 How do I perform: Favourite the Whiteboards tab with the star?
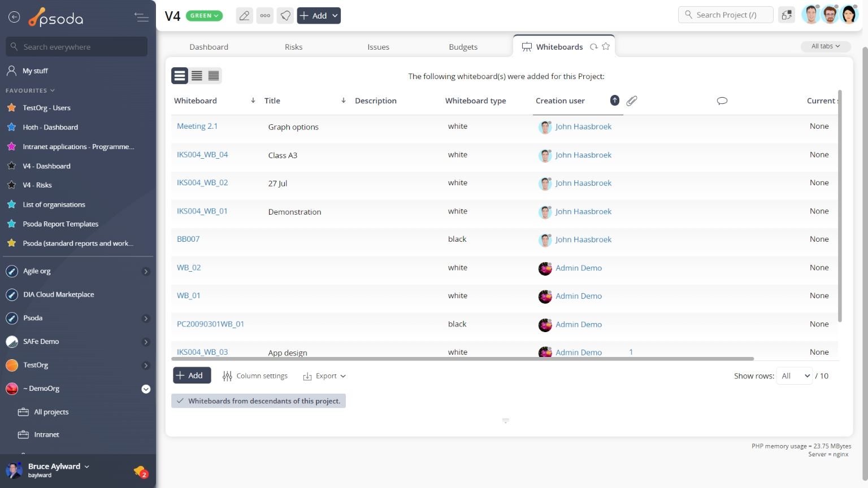[606, 46]
